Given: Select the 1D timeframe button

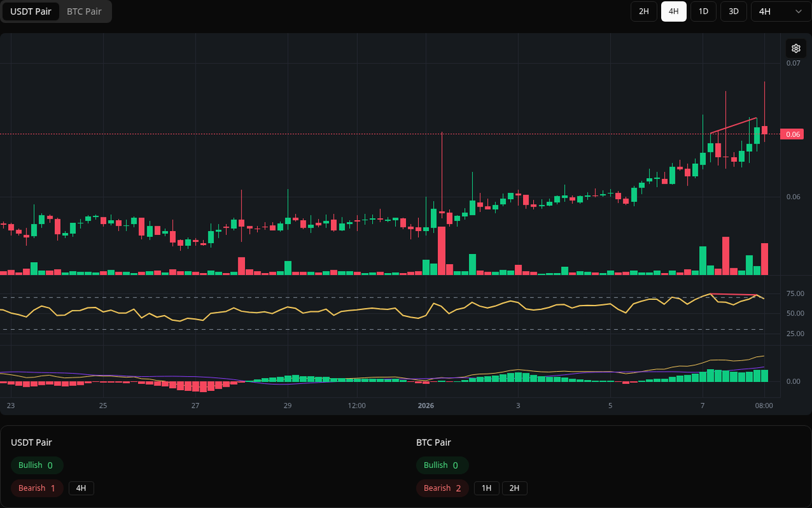Looking at the screenshot, I should click(703, 11).
